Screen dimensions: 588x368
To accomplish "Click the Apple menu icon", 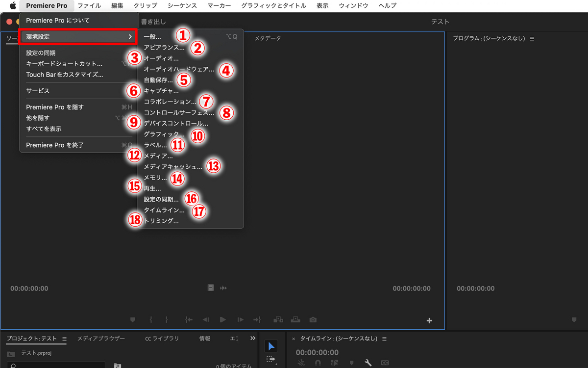I will click(x=13, y=5).
